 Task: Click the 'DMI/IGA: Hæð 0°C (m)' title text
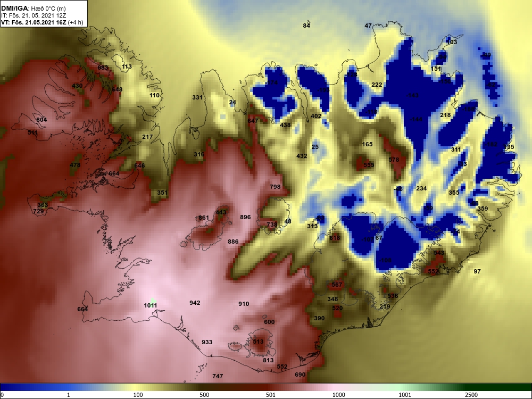(x=33, y=8)
